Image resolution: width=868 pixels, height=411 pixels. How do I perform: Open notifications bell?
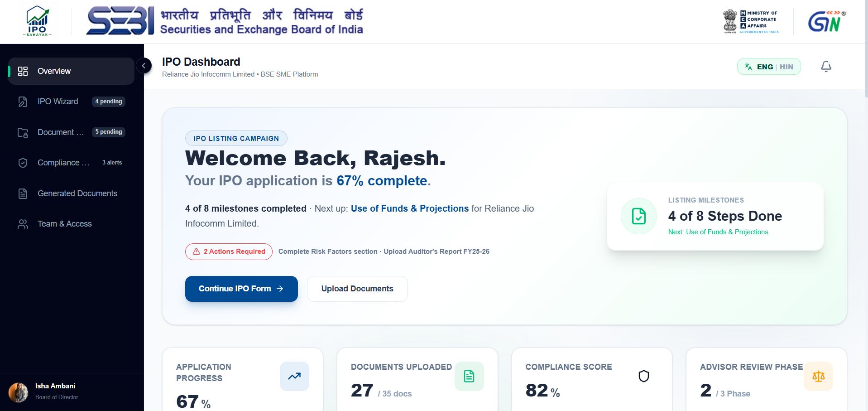click(x=826, y=67)
